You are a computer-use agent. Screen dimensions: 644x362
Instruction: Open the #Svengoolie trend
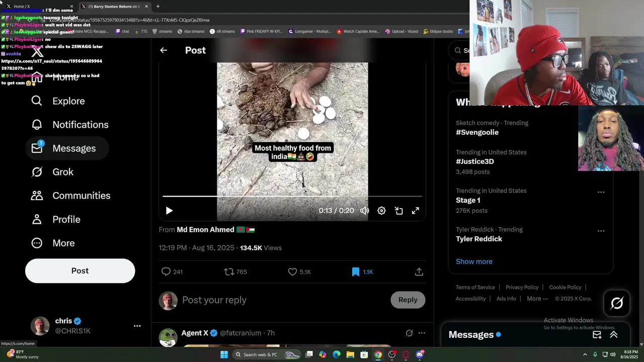(x=477, y=132)
